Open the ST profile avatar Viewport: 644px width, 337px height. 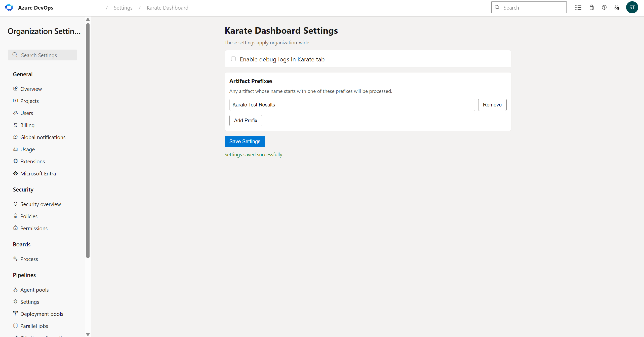632,8
